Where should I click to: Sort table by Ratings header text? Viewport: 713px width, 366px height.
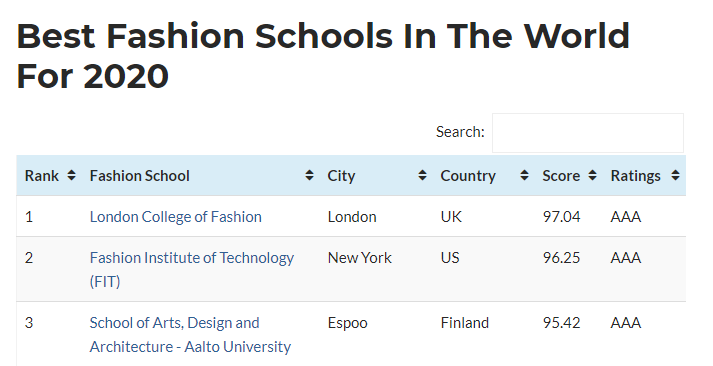(635, 176)
